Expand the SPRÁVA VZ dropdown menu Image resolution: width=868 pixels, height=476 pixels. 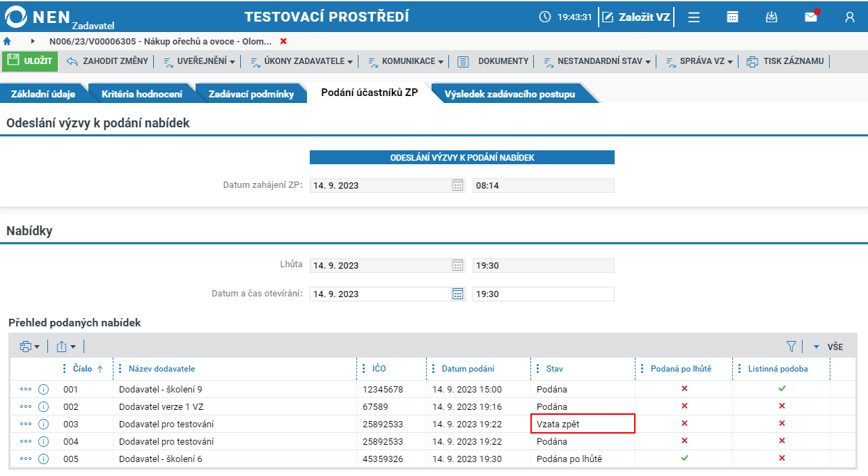[700, 62]
